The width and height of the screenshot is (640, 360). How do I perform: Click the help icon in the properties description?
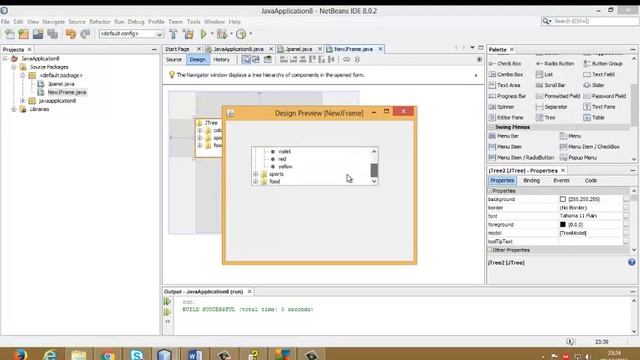631,262
